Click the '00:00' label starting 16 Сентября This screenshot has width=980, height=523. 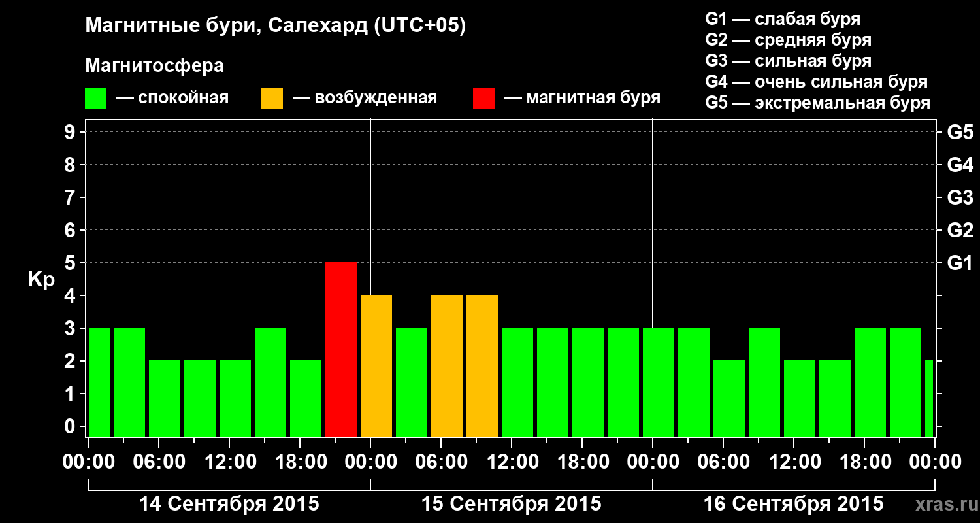coord(653,462)
